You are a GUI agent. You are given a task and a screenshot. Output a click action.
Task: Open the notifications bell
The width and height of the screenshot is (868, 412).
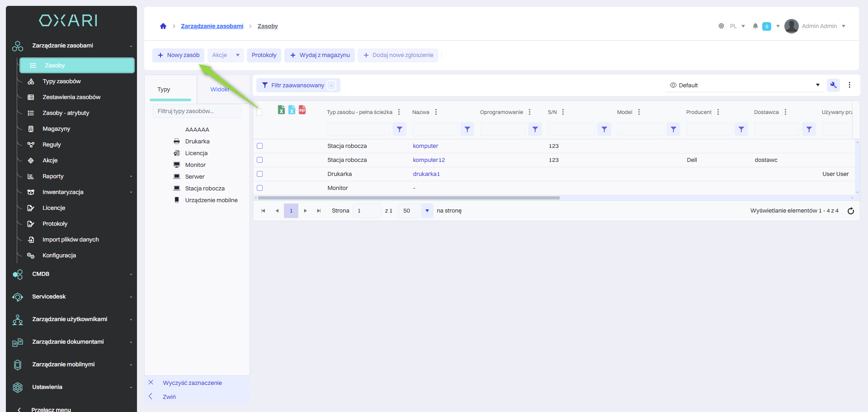click(755, 26)
